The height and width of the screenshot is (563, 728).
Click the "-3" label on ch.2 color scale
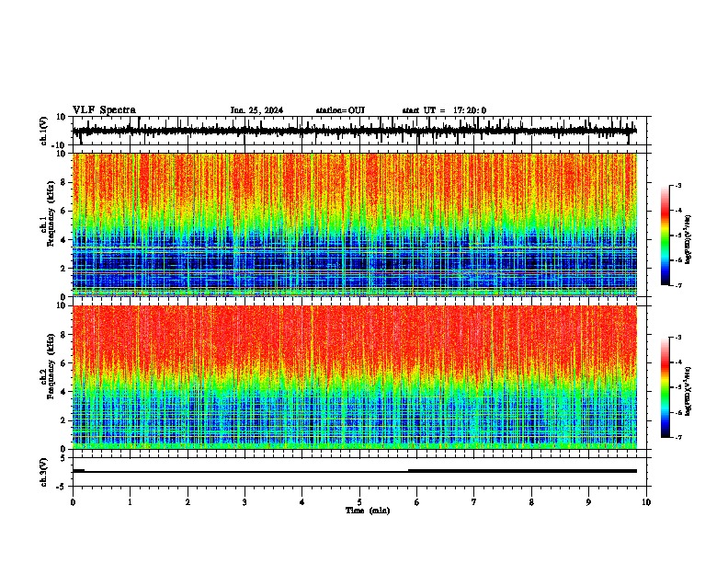[678, 338]
